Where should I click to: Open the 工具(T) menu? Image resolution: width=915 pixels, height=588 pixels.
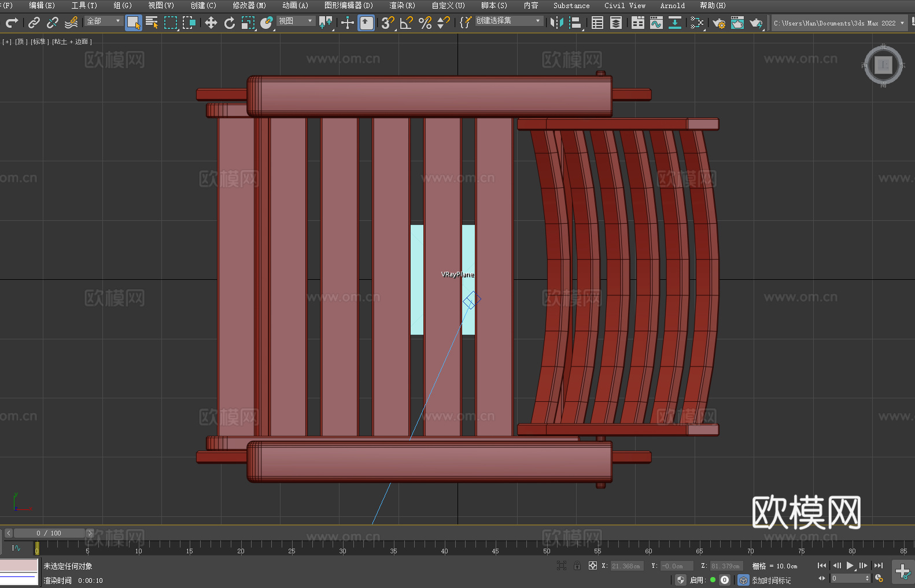click(x=84, y=5)
